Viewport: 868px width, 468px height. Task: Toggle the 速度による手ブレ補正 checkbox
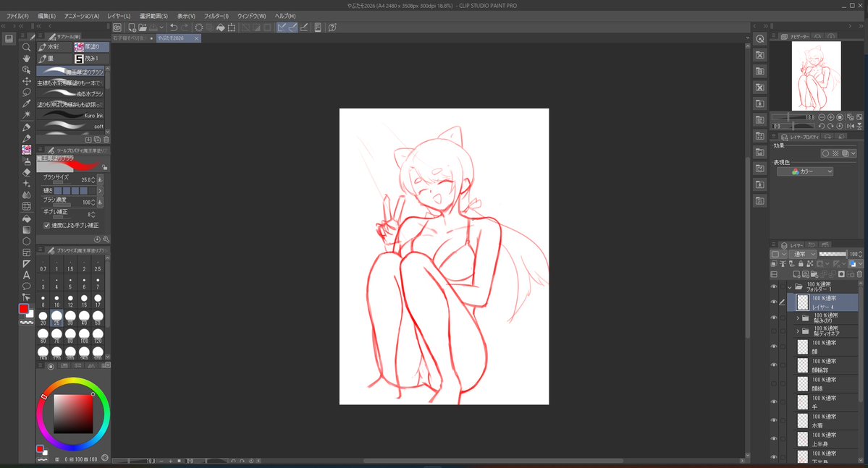click(46, 225)
